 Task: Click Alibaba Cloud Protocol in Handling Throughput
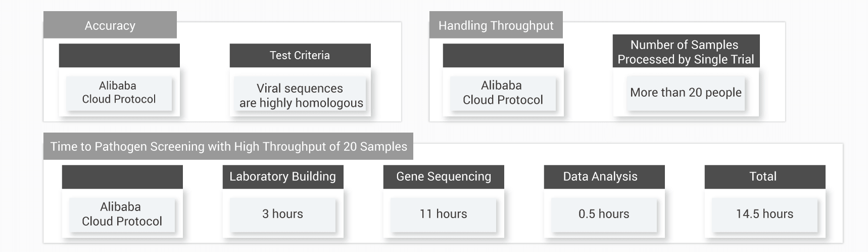(x=503, y=93)
